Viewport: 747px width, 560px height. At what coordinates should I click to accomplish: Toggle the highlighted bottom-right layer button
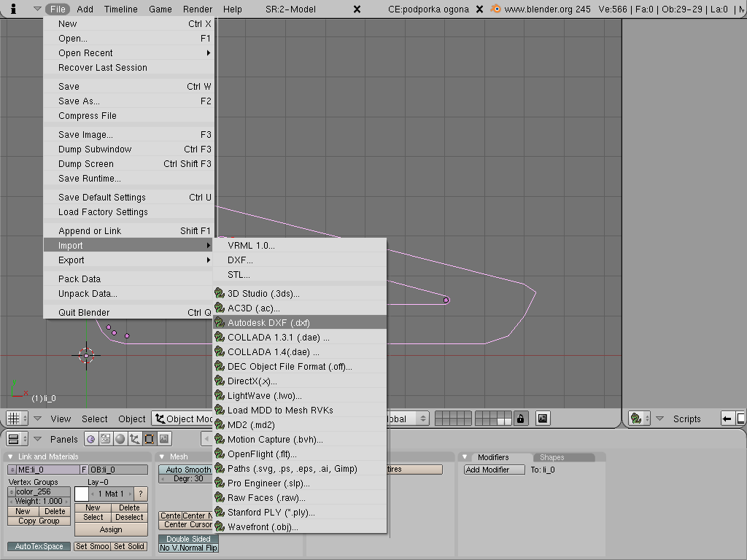tap(508, 422)
